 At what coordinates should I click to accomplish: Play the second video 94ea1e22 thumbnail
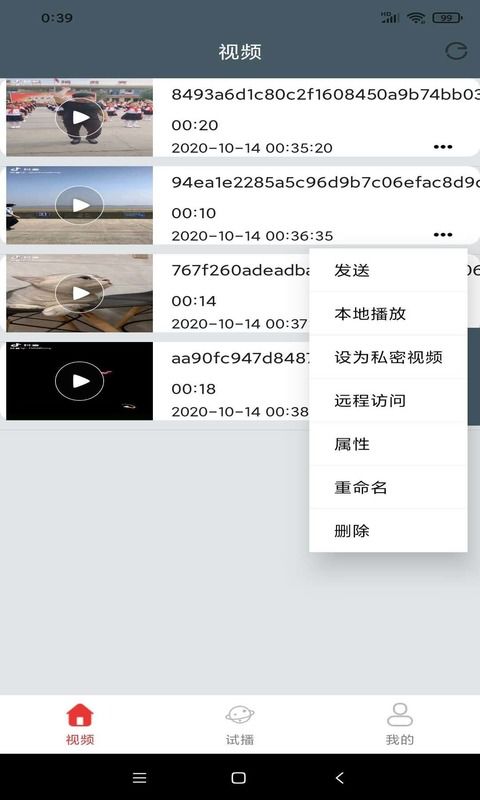click(80, 205)
